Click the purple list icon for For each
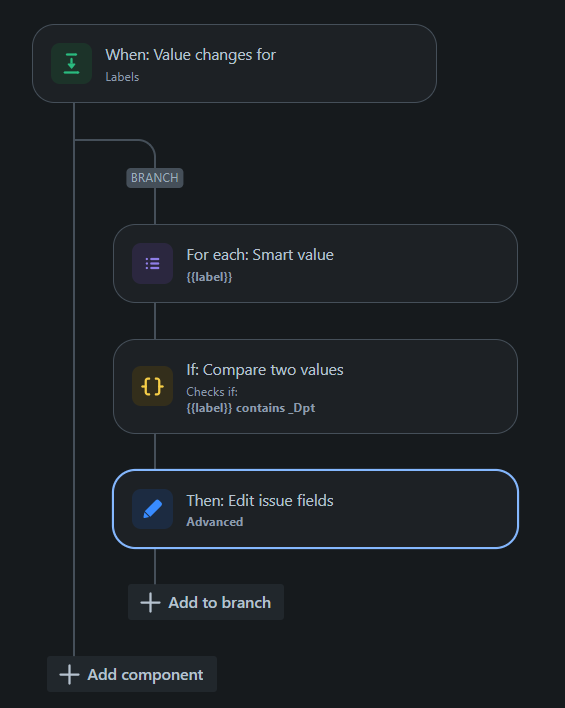This screenshot has width=565, height=708. pyautogui.click(x=152, y=263)
